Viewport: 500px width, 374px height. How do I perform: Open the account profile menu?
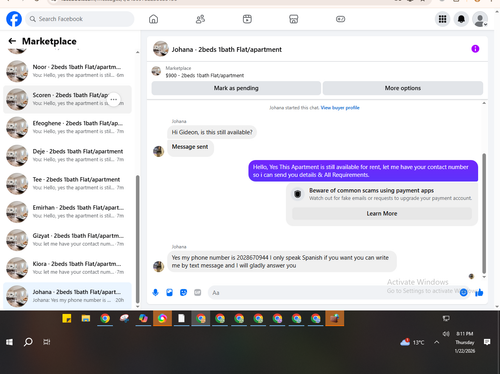(x=480, y=19)
